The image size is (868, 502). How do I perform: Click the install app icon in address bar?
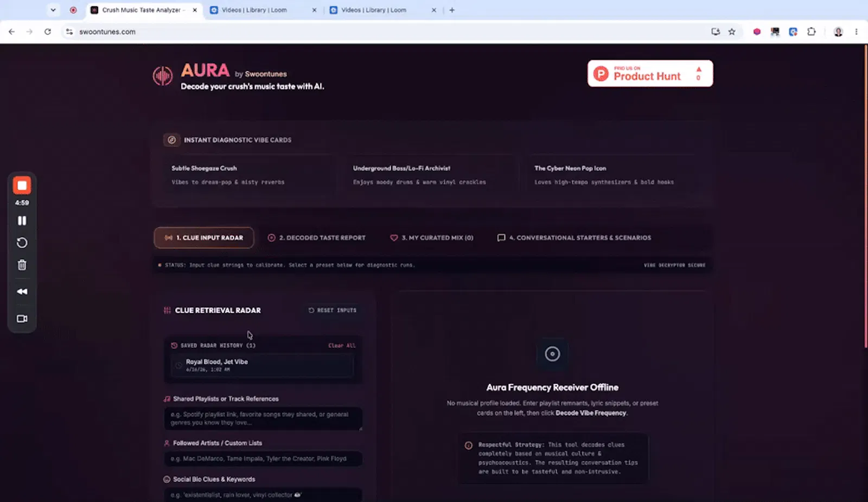(716, 31)
